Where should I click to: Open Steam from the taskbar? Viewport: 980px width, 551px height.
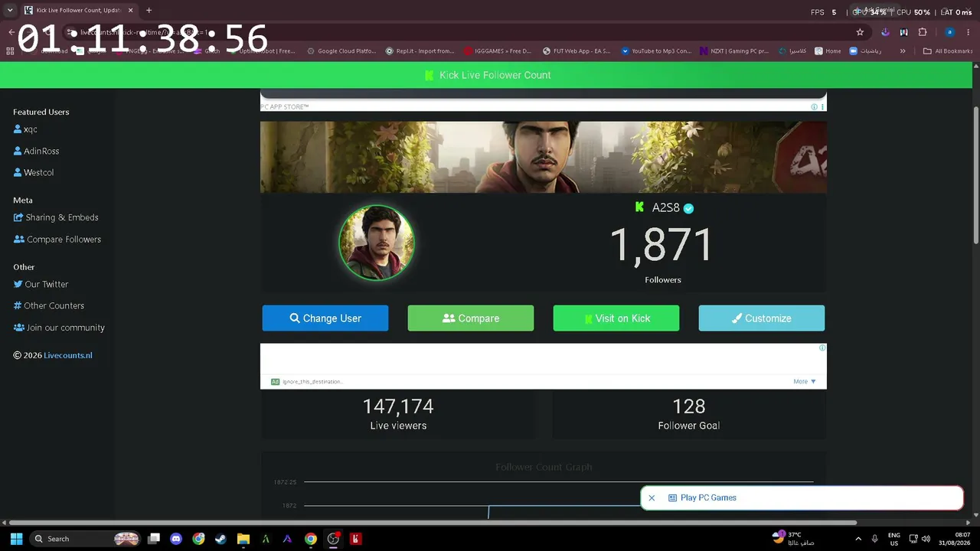pos(220,539)
